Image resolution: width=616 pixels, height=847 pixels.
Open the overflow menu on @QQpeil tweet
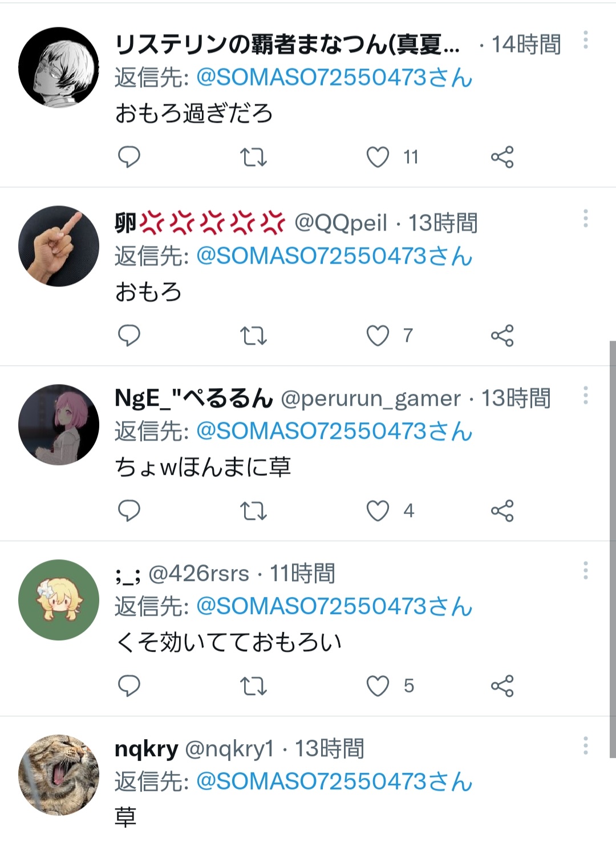[x=586, y=219]
